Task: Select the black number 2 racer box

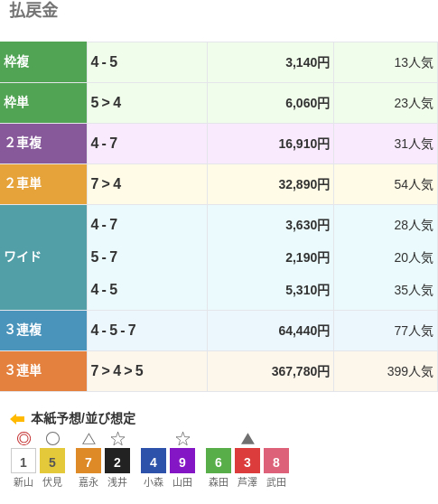Action: [x=117, y=461]
